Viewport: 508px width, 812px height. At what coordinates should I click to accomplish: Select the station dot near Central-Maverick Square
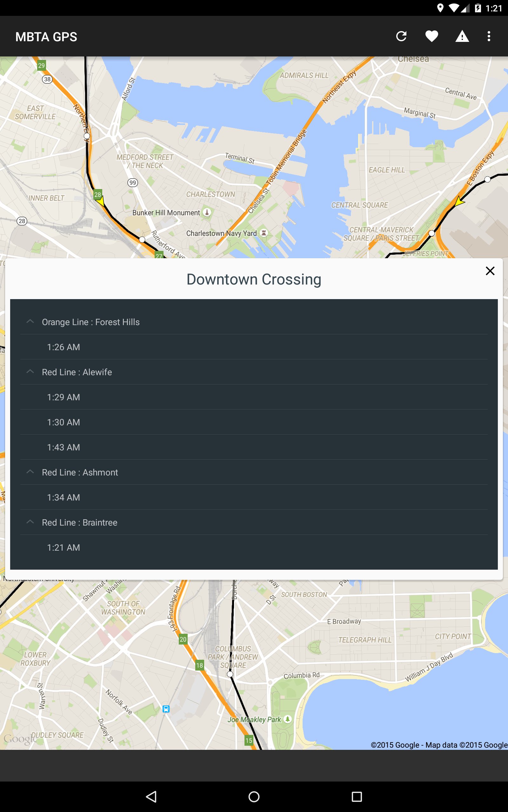click(x=431, y=233)
